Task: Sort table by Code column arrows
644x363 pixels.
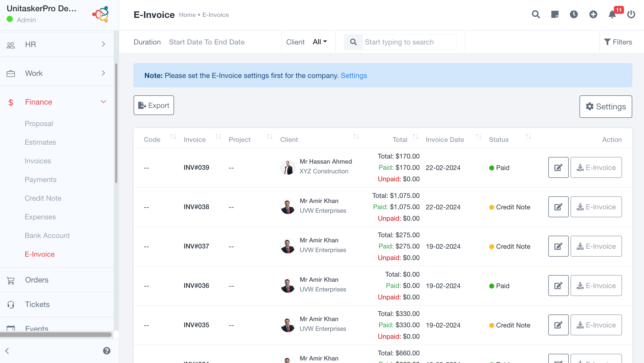Action: 173,137
